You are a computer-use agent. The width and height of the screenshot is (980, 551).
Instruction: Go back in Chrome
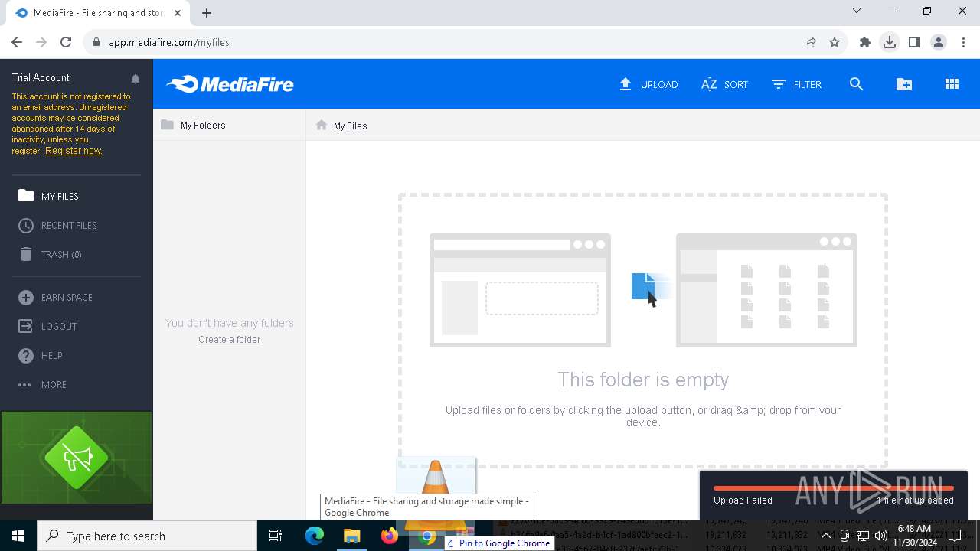[x=17, y=42]
